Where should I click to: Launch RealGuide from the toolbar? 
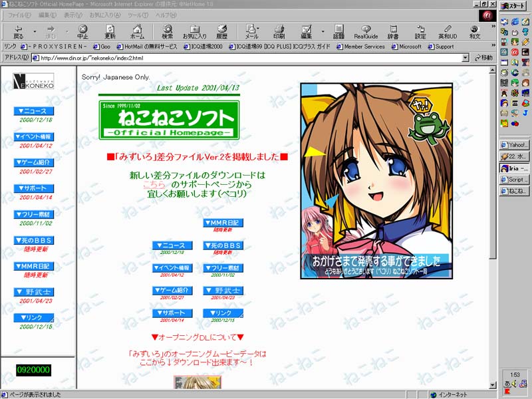(366, 32)
